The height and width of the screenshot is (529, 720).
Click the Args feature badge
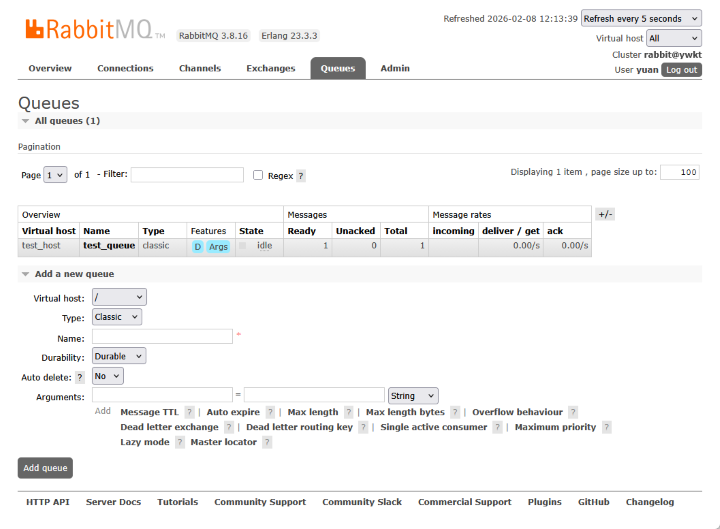coord(218,247)
